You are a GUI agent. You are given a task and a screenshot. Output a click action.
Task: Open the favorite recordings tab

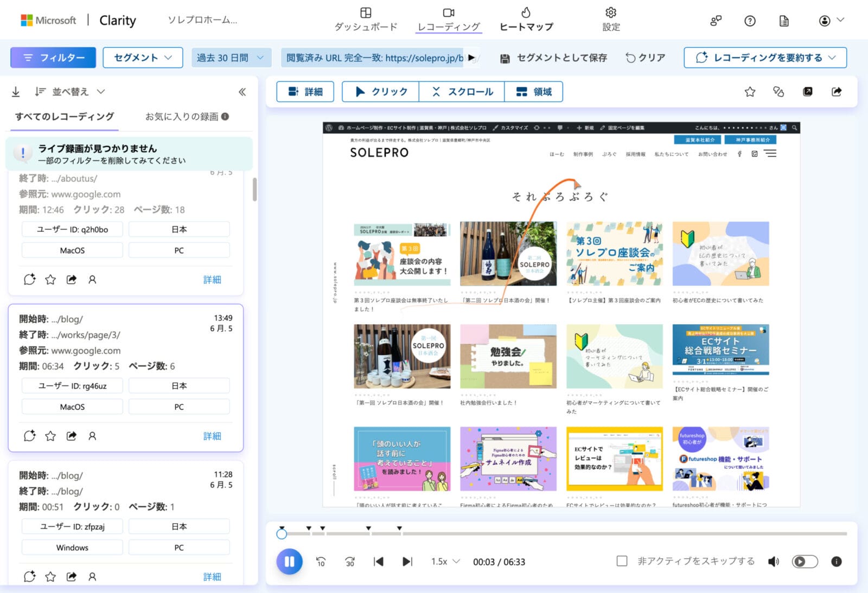click(x=186, y=116)
